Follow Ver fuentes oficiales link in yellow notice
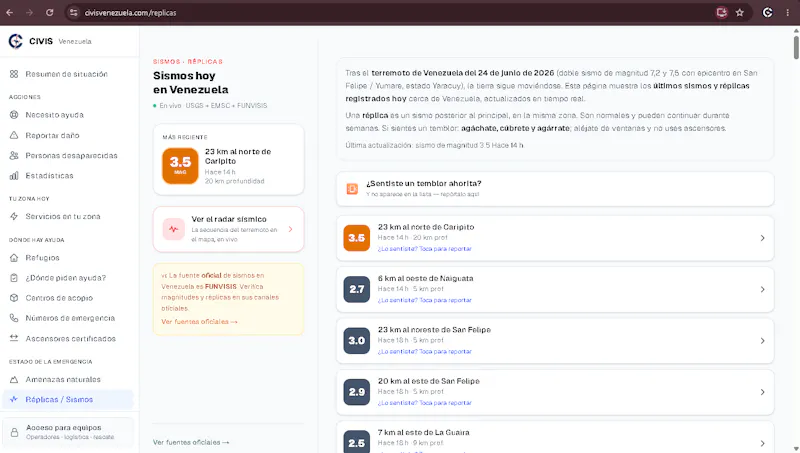 (x=199, y=321)
